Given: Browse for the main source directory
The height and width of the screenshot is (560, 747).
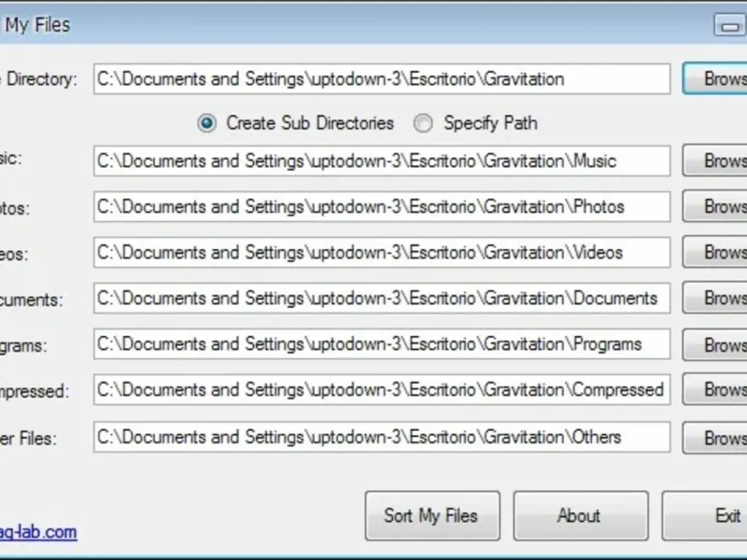Looking at the screenshot, I should 716,79.
